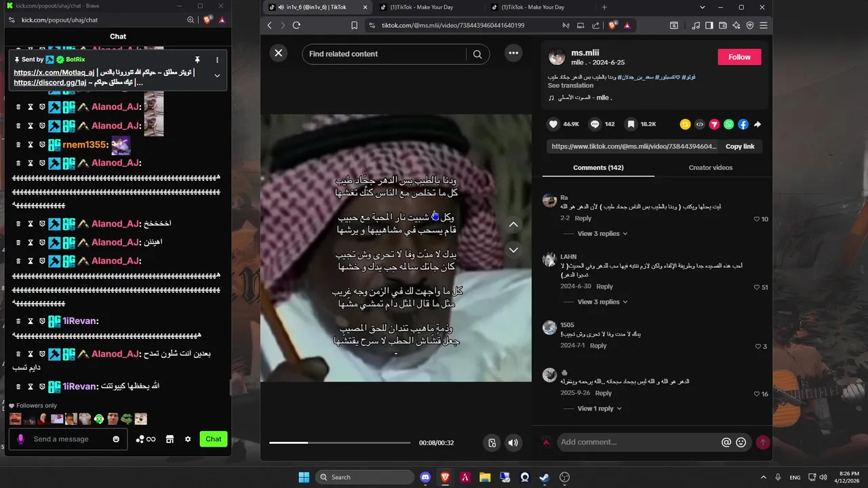Switch to the third TikTok Make Your Day tab
868x488 pixels.
(538, 7)
